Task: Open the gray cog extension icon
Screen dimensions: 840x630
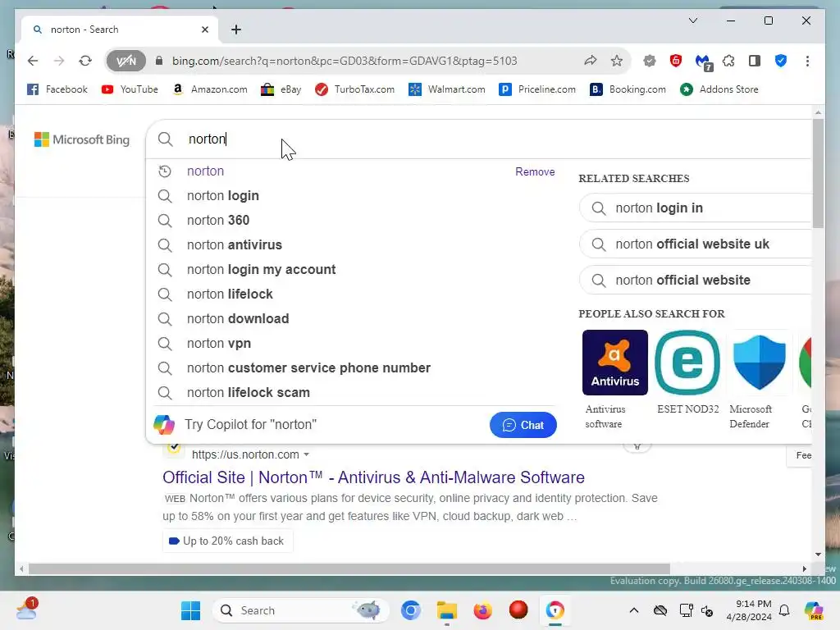Action: point(650,61)
